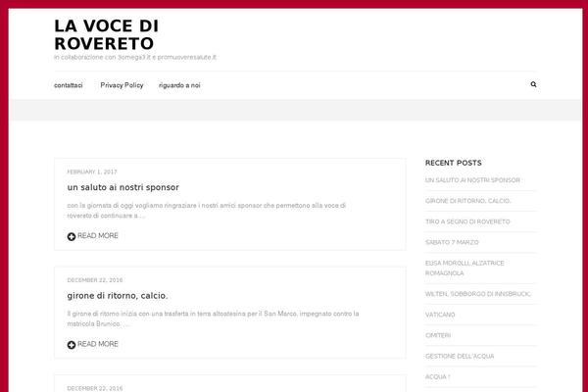Select recent post SABATO 7 MARZO
This screenshot has height=392, width=588.
pos(452,242)
